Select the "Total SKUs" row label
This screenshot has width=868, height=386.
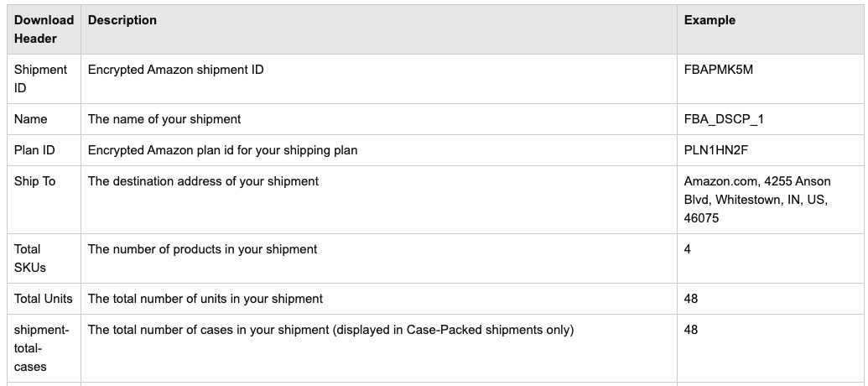[x=30, y=258]
